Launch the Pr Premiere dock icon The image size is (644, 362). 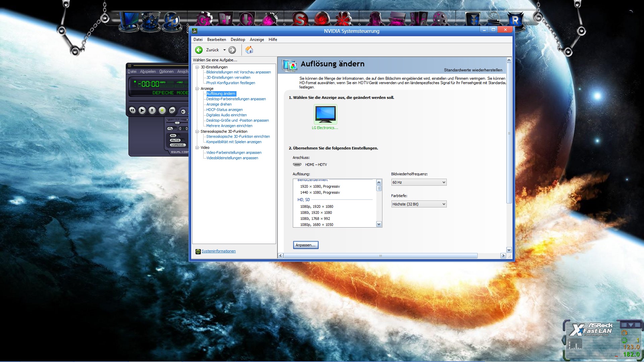[x=226, y=19]
